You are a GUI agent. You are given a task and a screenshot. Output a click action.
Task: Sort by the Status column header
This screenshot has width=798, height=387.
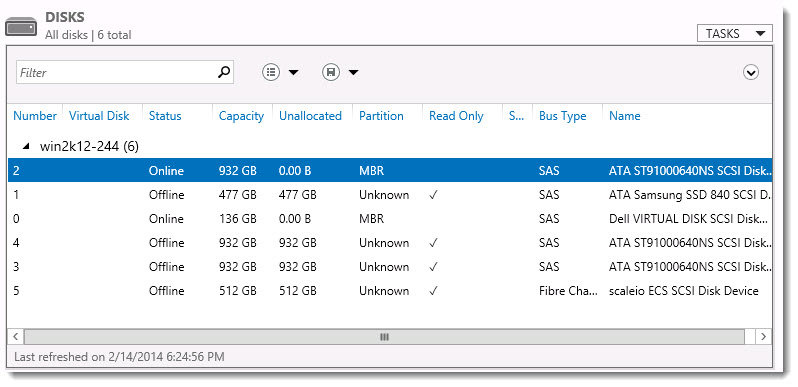pyautogui.click(x=165, y=116)
